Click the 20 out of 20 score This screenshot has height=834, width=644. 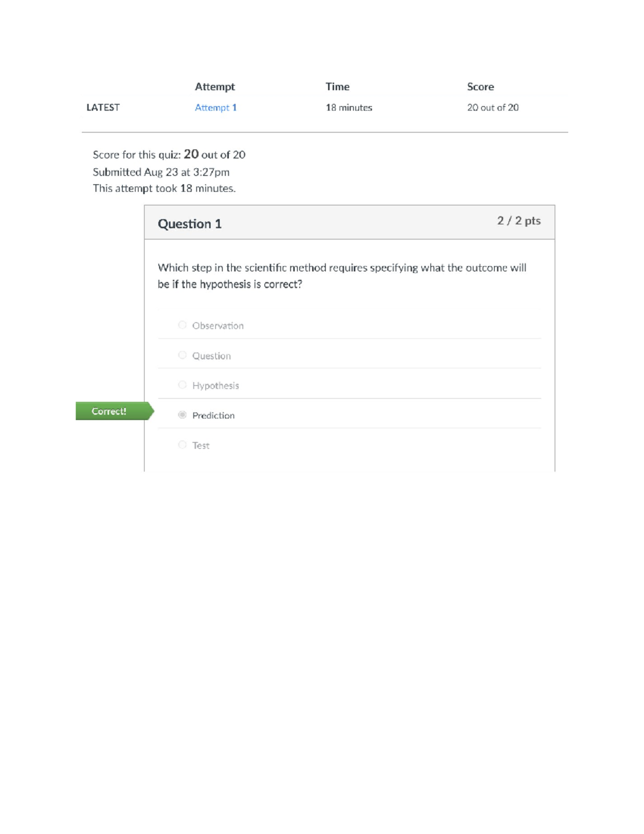(492, 107)
